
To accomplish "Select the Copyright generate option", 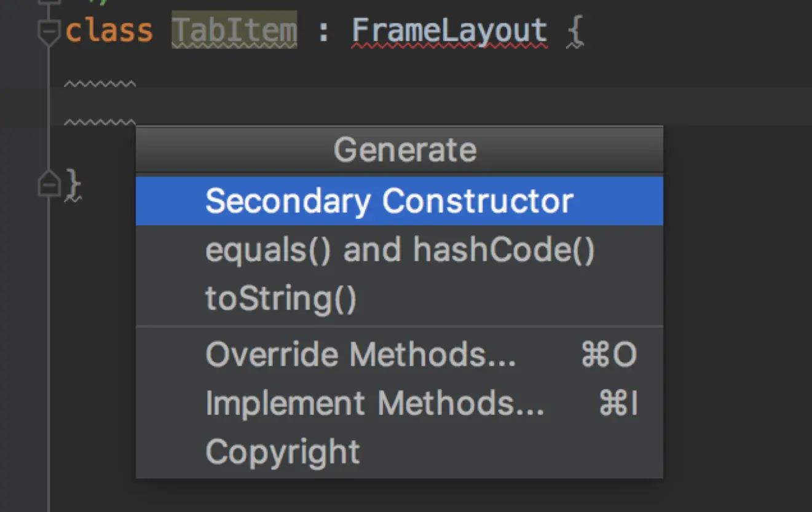I will [x=282, y=452].
